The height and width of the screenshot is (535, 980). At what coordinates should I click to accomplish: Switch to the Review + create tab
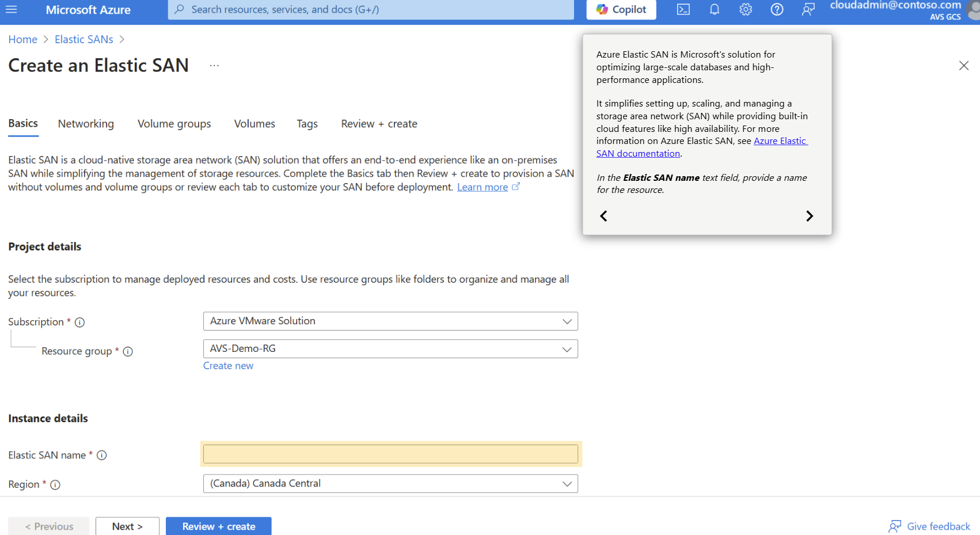tap(379, 124)
